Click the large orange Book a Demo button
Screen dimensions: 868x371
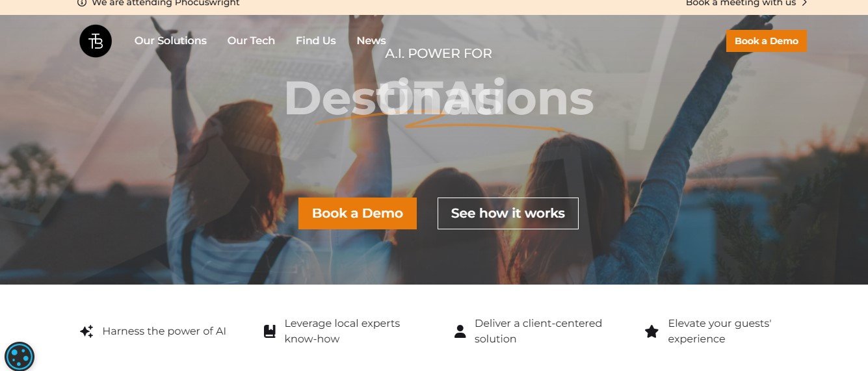tap(358, 213)
